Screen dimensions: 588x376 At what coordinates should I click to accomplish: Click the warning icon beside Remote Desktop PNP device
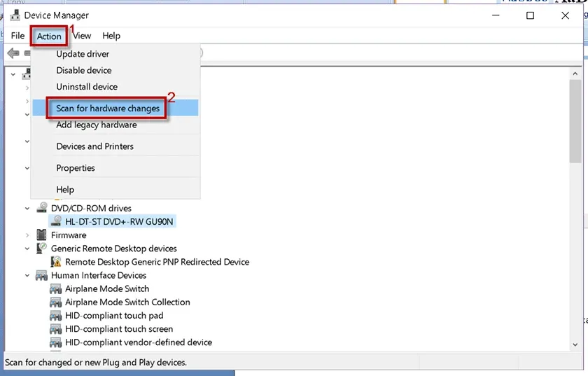(x=56, y=262)
